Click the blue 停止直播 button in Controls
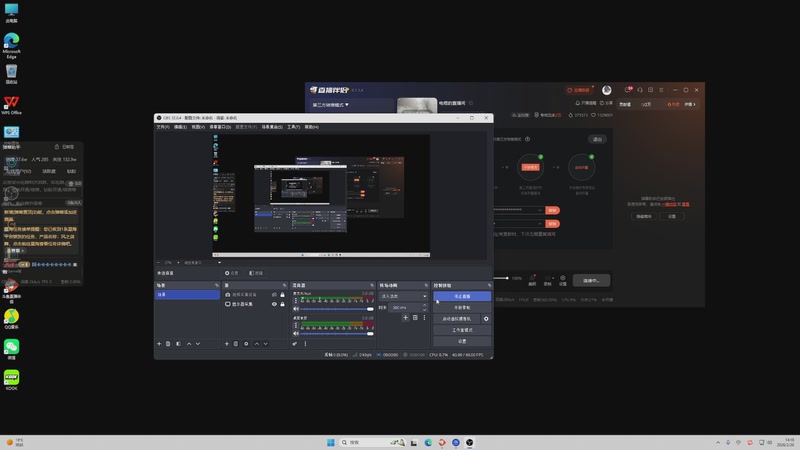Image resolution: width=800 pixels, height=450 pixels. point(462,296)
